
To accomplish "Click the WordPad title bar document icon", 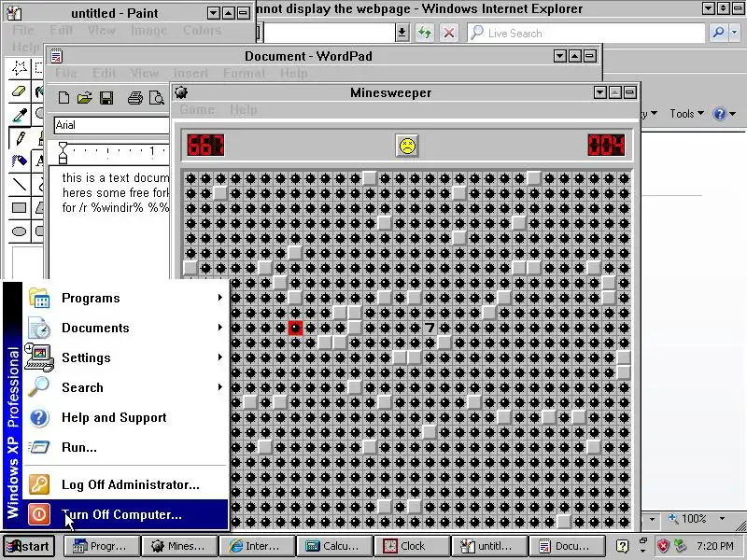I will click(56, 56).
